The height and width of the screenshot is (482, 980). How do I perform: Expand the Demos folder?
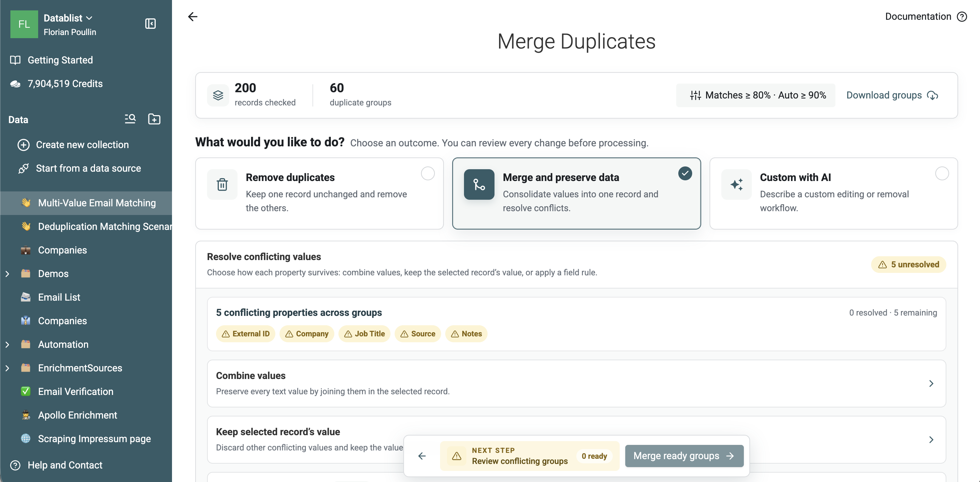(7, 274)
